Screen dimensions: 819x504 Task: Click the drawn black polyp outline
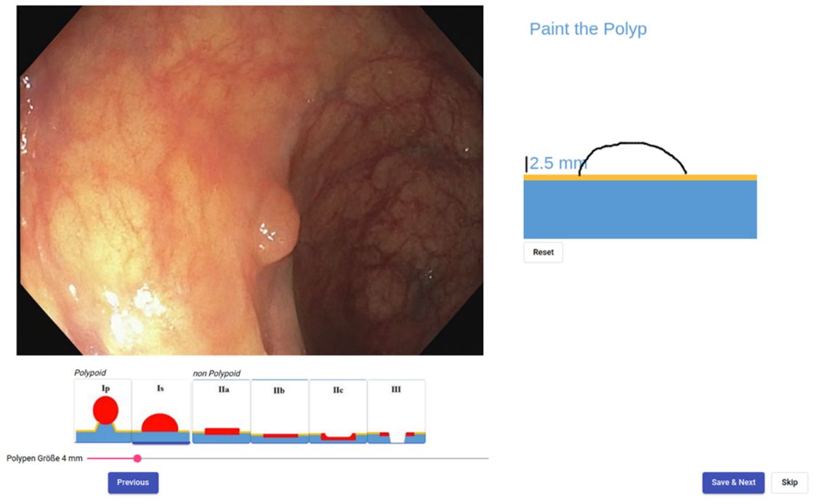(632, 143)
